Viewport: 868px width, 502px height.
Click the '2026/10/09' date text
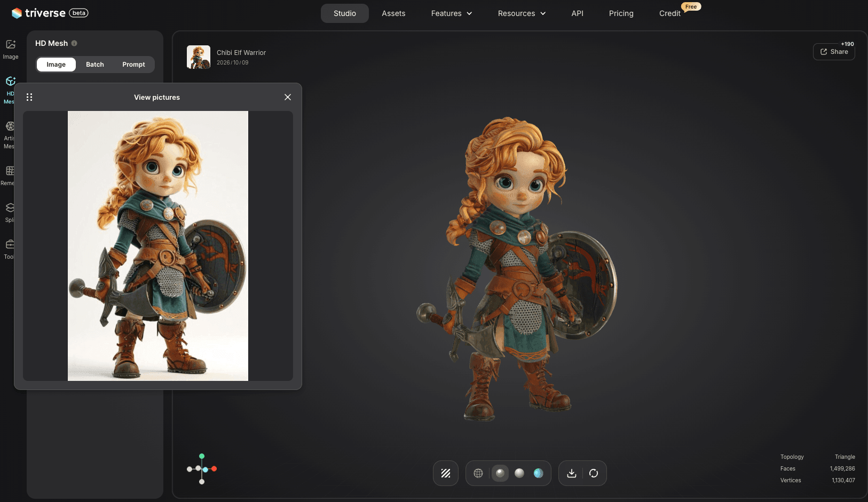point(233,62)
